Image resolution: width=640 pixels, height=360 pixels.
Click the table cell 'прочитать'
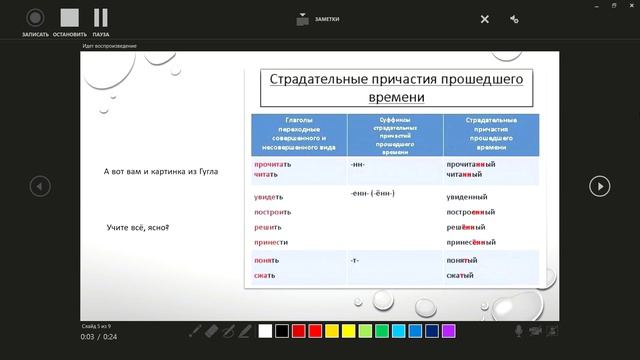click(273, 164)
